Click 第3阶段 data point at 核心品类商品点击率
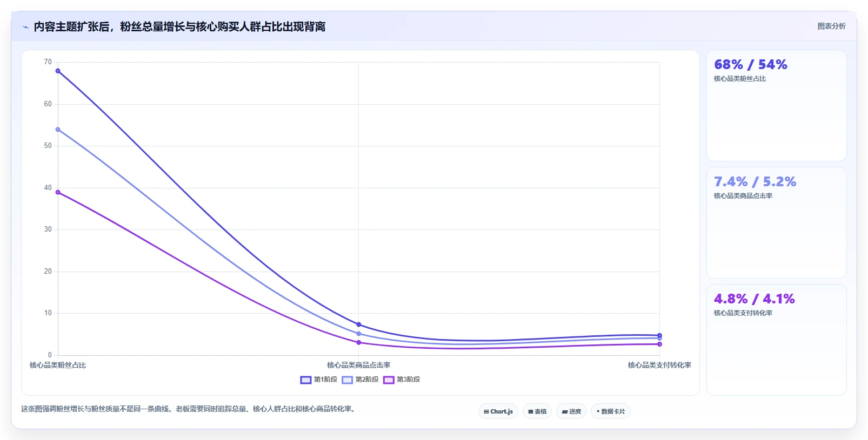The image size is (868, 440). pos(358,342)
